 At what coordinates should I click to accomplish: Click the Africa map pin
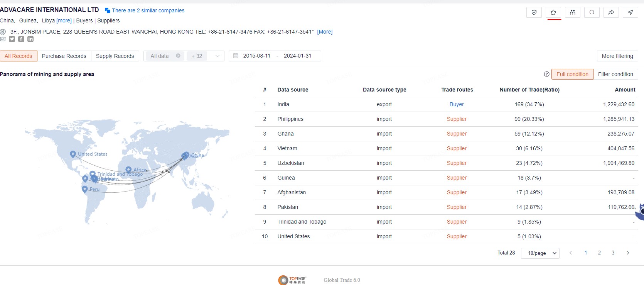[x=129, y=170]
